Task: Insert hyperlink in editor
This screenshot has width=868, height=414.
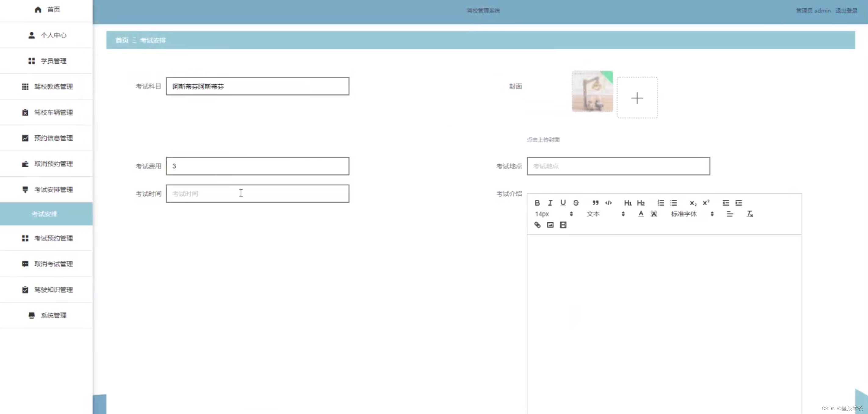Action: (538, 225)
